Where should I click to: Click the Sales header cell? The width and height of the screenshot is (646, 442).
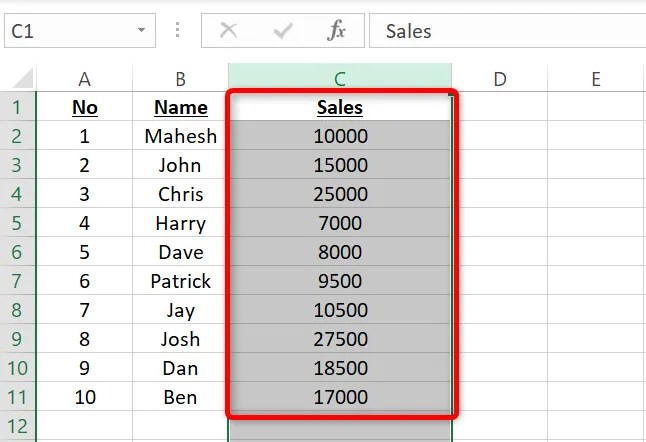pyautogui.click(x=340, y=107)
